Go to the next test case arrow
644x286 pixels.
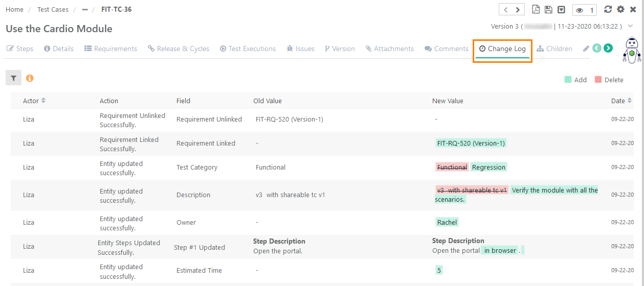pos(518,10)
